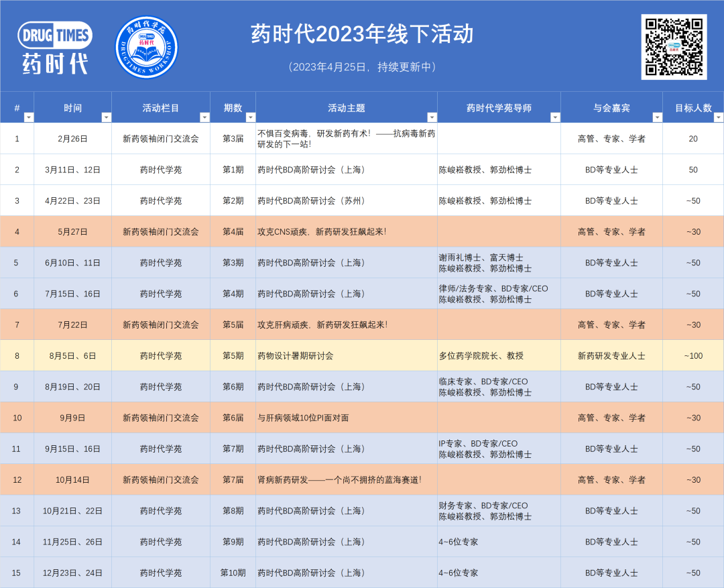724x588 pixels.
Task: Open the 活动主题 column filter dropdown
Action: pos(432,117)
